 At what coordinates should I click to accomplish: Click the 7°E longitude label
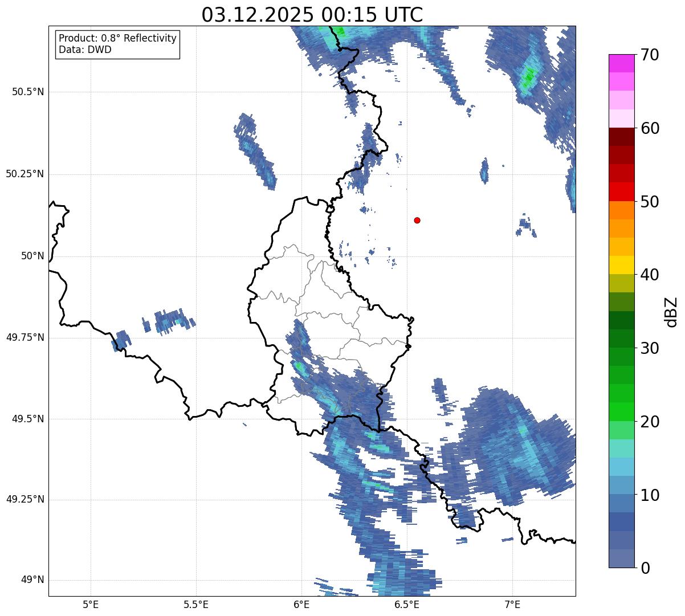tap(512, 604)
